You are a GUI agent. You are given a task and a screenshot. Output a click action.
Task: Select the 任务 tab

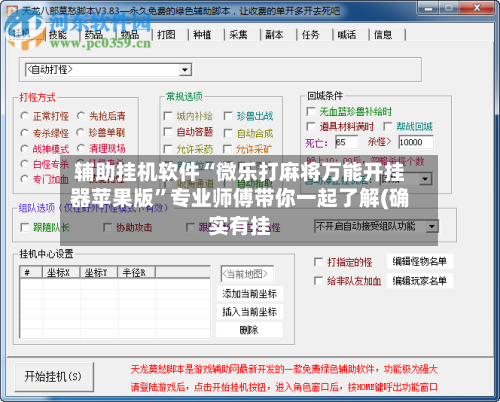click(310, 35)
